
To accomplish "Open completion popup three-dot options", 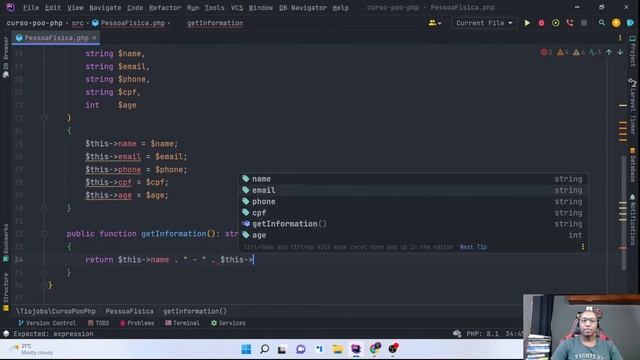I will point(582,247).
